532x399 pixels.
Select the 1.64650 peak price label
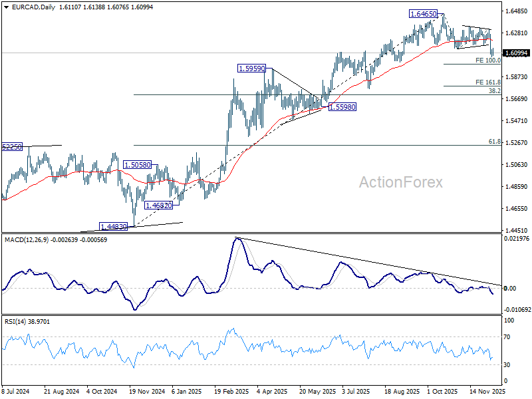(x=423, y=14)
